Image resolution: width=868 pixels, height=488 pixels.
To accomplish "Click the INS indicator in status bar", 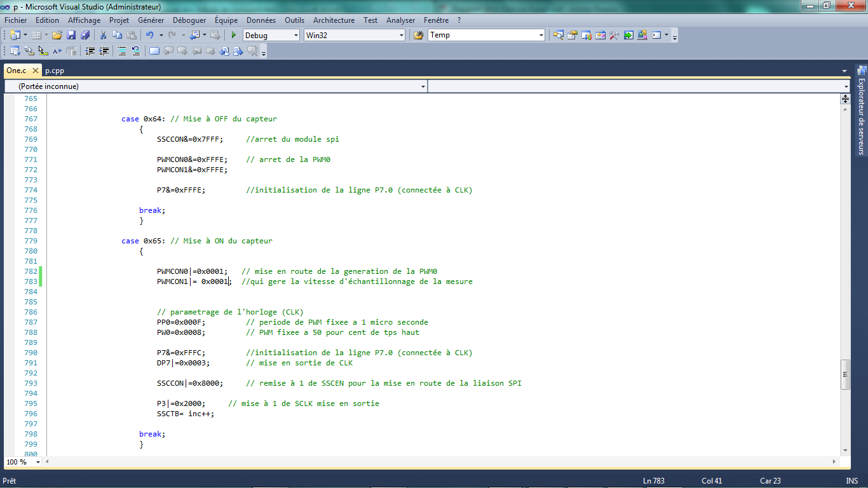I will pyautogui.click(x=852, y=481).
